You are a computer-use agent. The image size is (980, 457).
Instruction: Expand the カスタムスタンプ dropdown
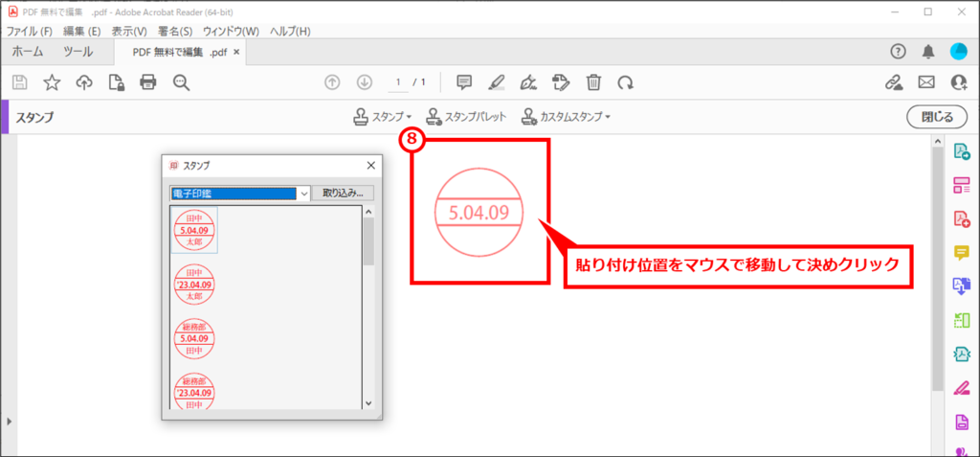click(566, 117)
